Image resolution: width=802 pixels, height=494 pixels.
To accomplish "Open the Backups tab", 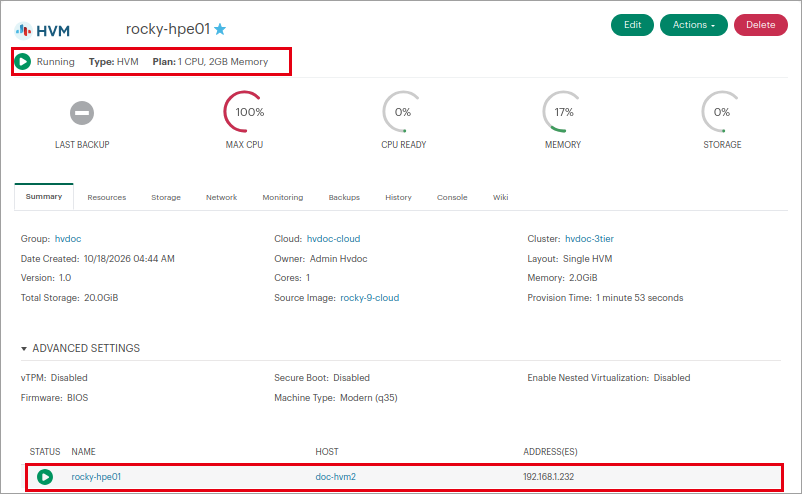I will point(344,197).
